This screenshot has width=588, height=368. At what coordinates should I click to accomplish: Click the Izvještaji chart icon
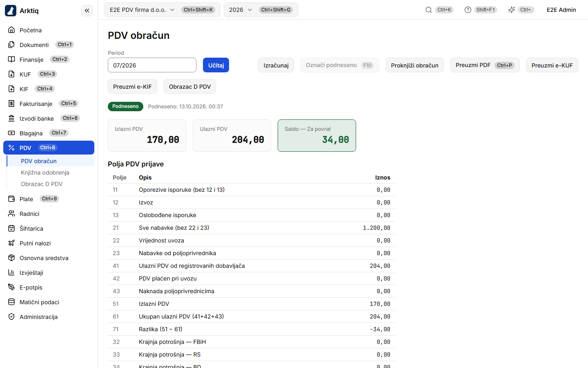[x=11, y=272]
